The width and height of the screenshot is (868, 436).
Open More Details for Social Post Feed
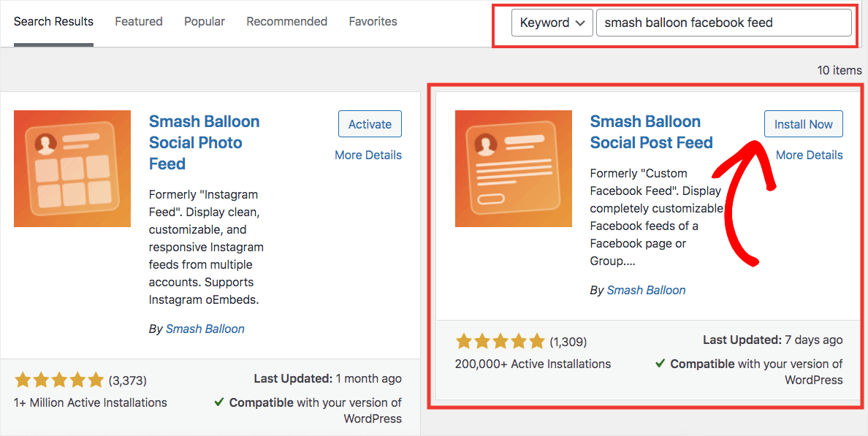click(x=809, y=155)
